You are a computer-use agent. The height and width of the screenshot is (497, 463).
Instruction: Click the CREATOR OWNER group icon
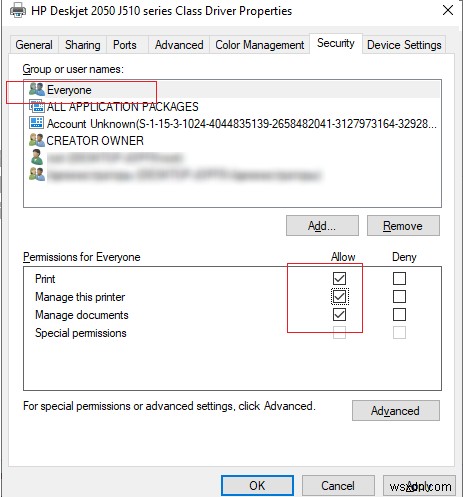[x=37, y=140]
